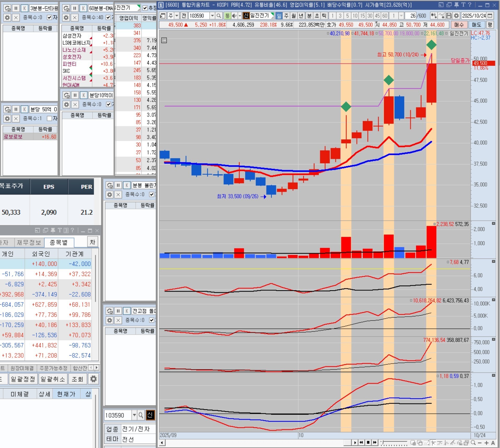This screenshot has width=500, height=448.
Task: Click the 매수 buy button
Action: click(459, 25)
